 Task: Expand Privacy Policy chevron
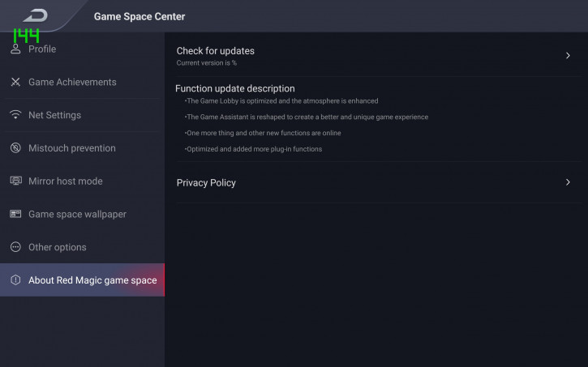568,182
